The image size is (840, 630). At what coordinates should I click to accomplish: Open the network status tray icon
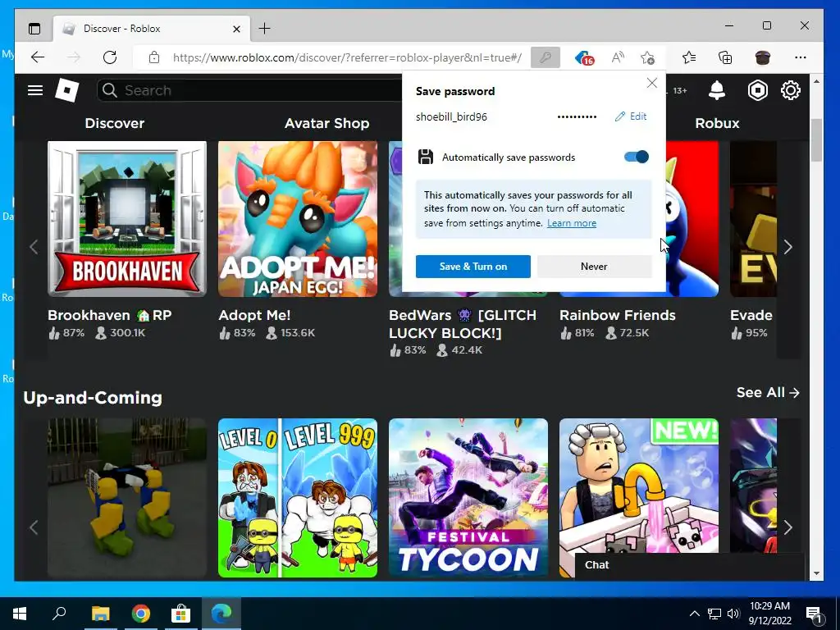714,614
